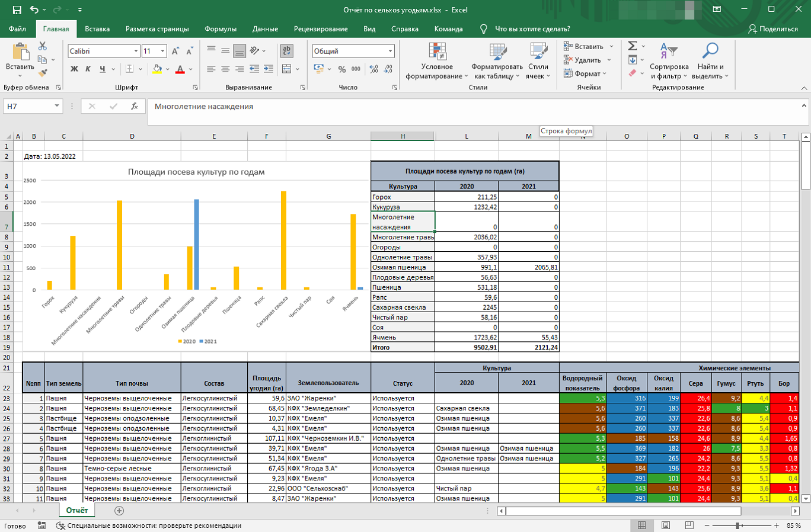Click the Save icon in title bar
811x532 pixels.
click(x=17, y=9)
